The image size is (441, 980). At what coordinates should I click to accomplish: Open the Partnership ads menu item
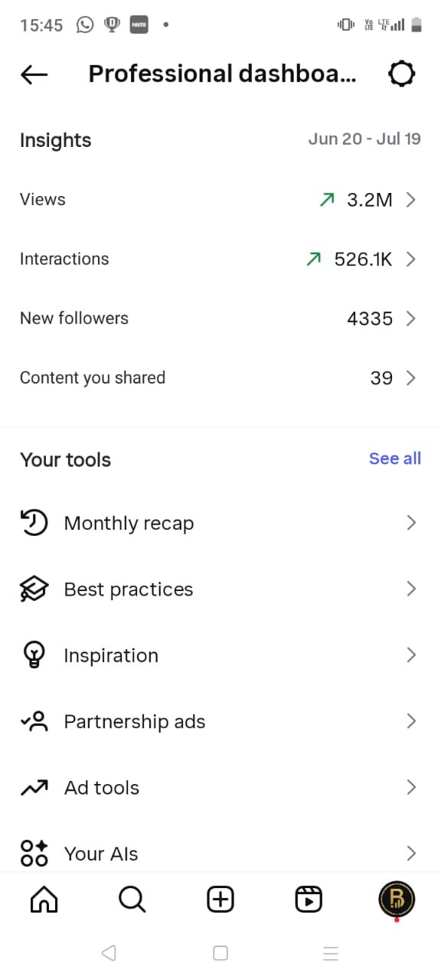[x=220, y=721]
